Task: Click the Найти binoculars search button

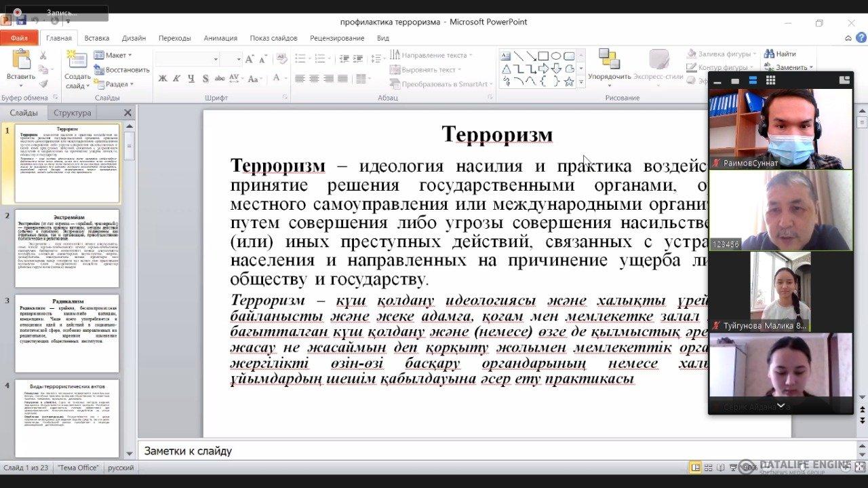Action: tap(780, 54)
